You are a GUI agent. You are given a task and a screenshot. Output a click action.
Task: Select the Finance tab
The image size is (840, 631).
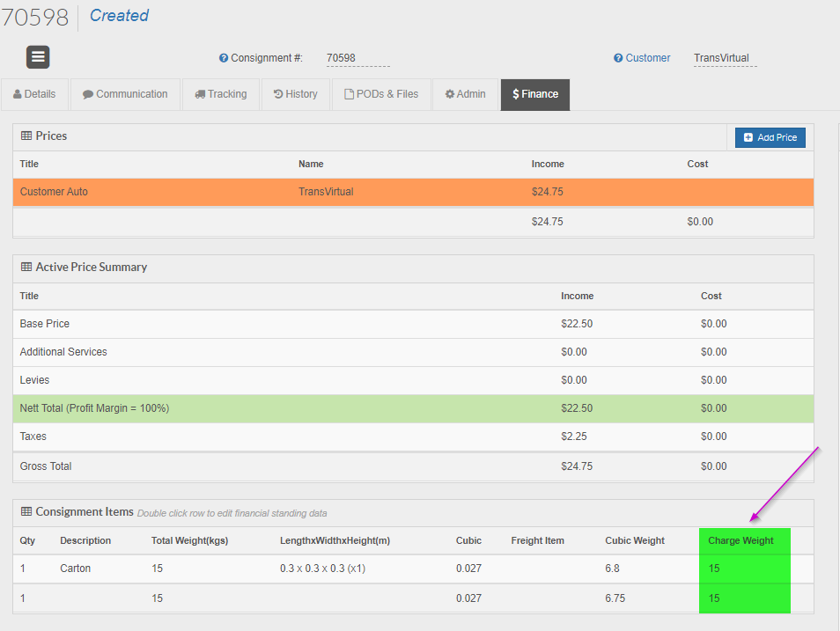tap(535, 95)
